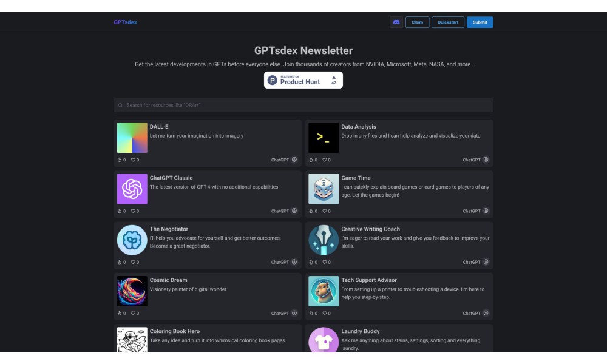The image size is (607, 364).
Task: Like Game Time with the heart icon
Action: 324,211
